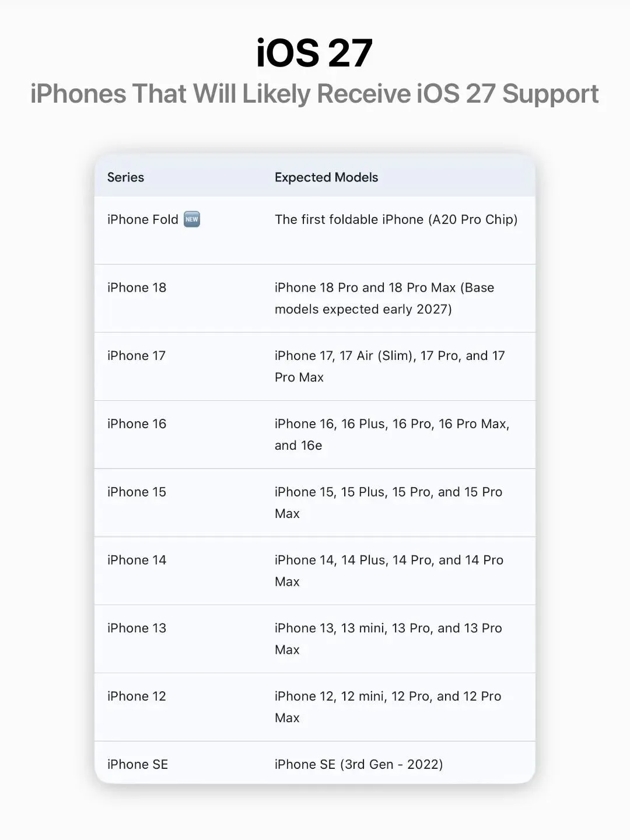Select the iPhone 18 series row label
Screen dimensions: 630x840
(x=136, y=288)
